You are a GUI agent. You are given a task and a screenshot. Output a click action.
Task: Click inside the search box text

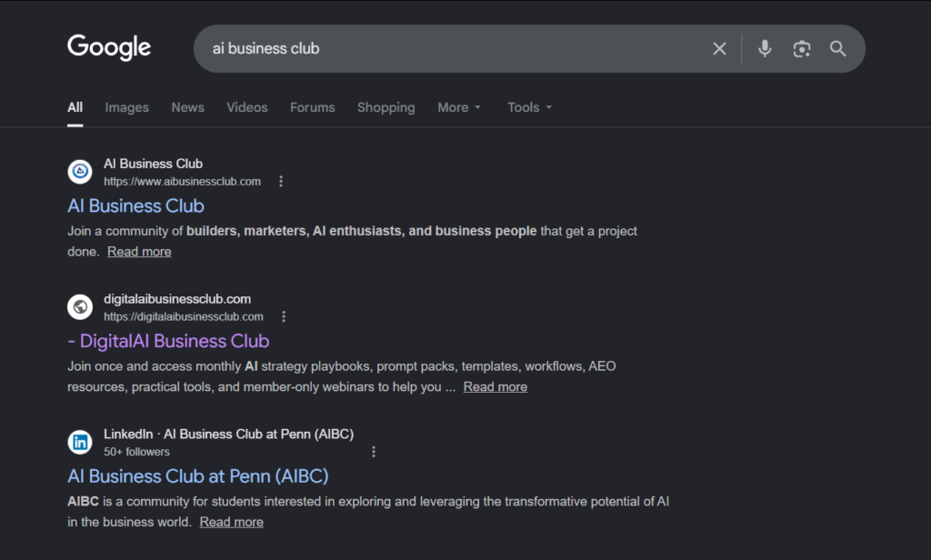point(266,49)
